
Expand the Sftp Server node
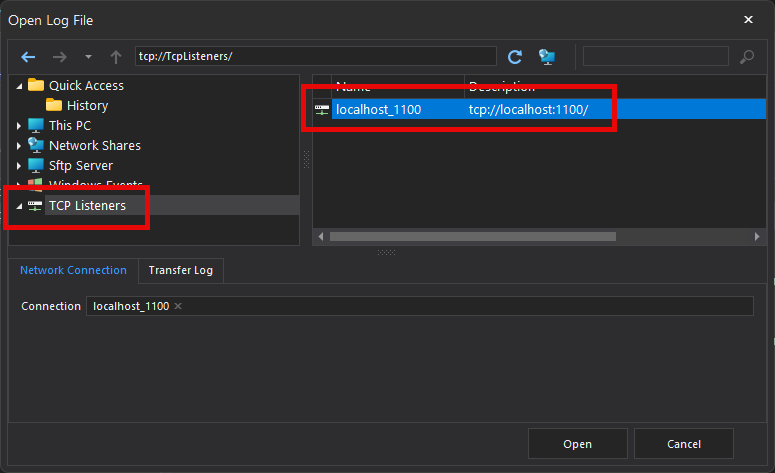point(19,166)
